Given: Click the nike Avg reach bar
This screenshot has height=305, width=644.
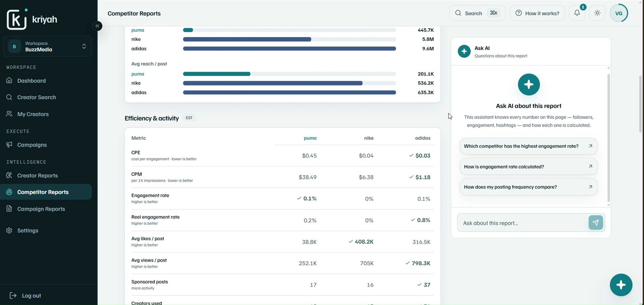Looking at the screenshot, I should pos(273,83).
